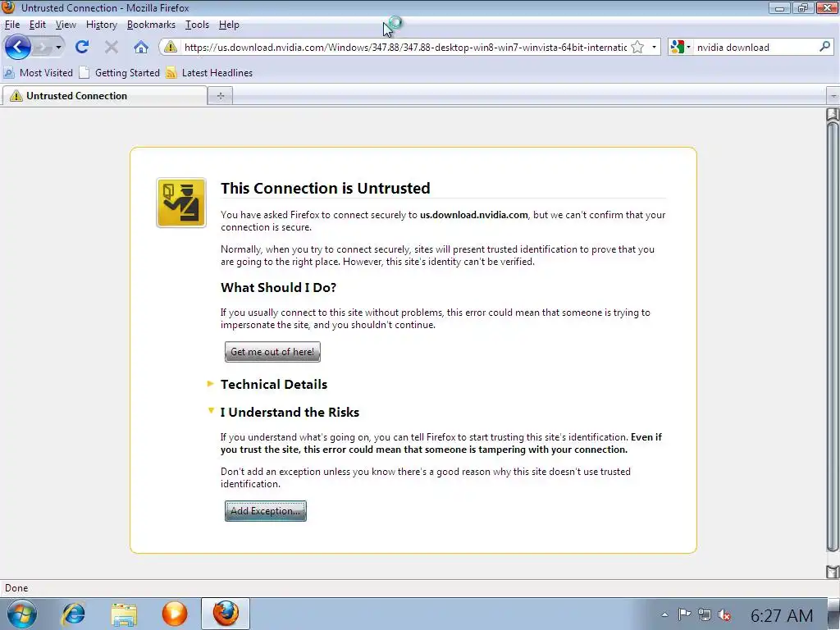Click the search magnifier icon

click(x=824, y=47)
